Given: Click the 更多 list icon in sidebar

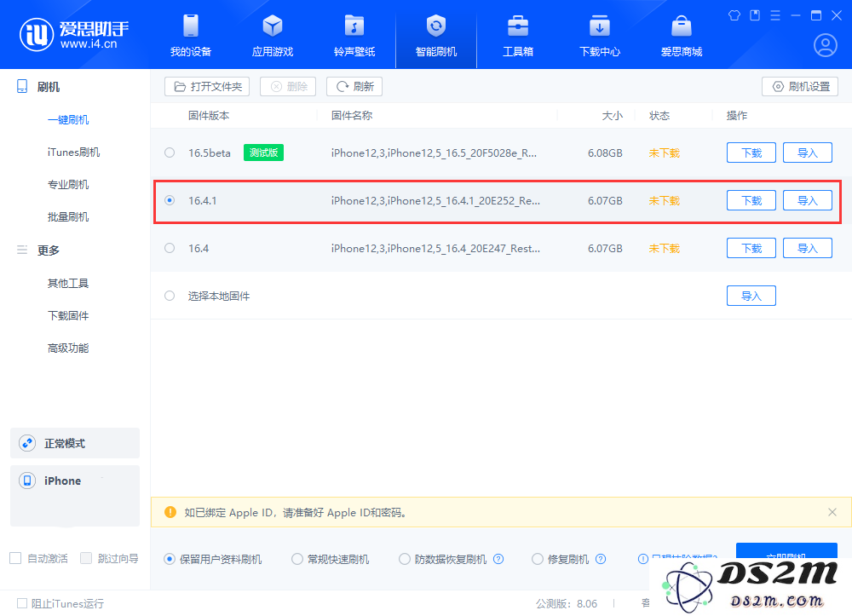Looking at the screenshot, I should pos(22,250).
